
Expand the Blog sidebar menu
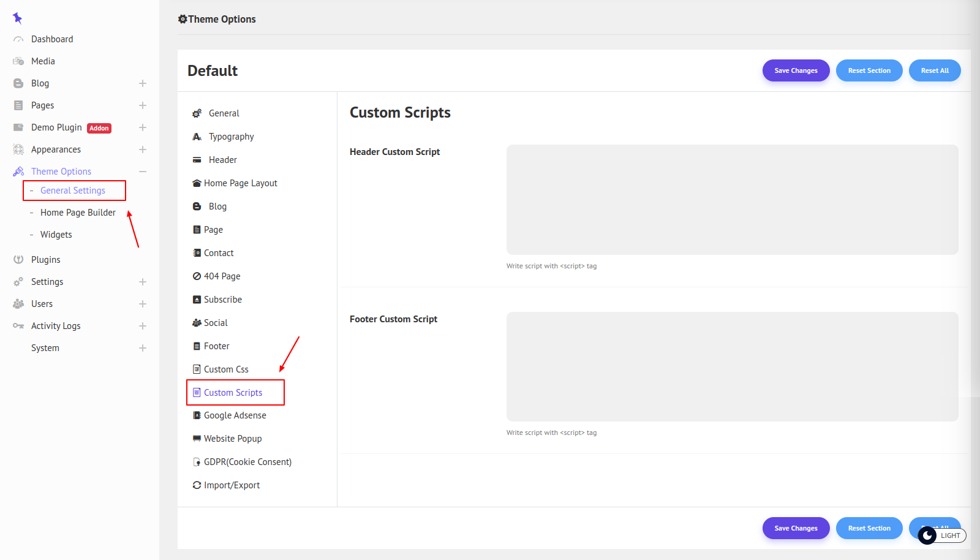coord(143,83)
